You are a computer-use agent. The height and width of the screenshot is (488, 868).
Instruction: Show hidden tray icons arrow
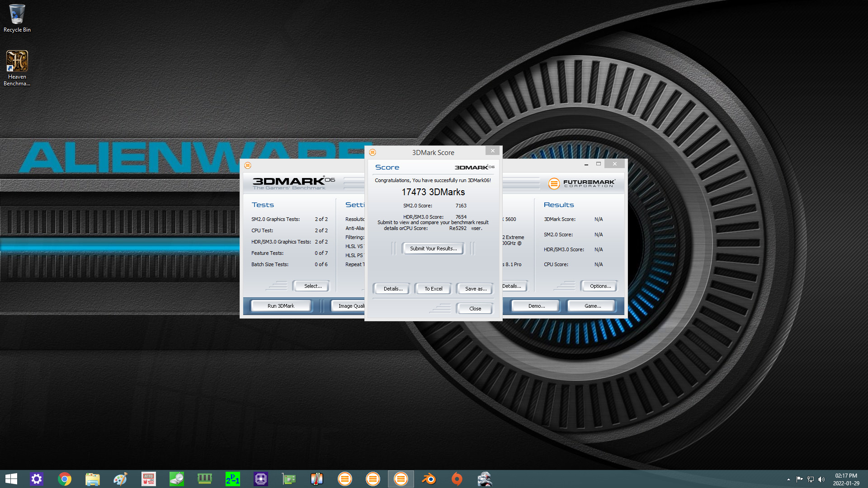tap(788, 479)
